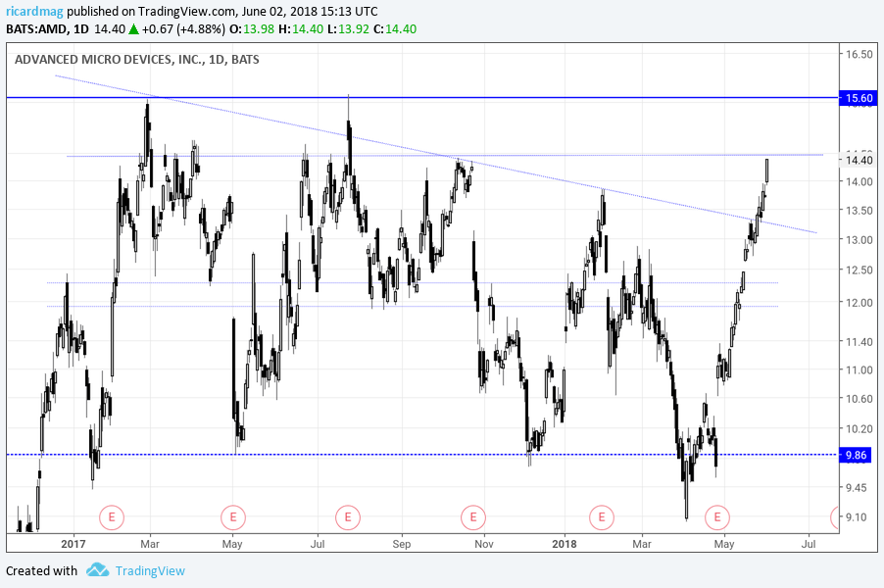Image resolution: width=884 pixels, height=588 pixels.
Task: Click the BATS:AMD, 1D symbol text
Action: (47, 28)
